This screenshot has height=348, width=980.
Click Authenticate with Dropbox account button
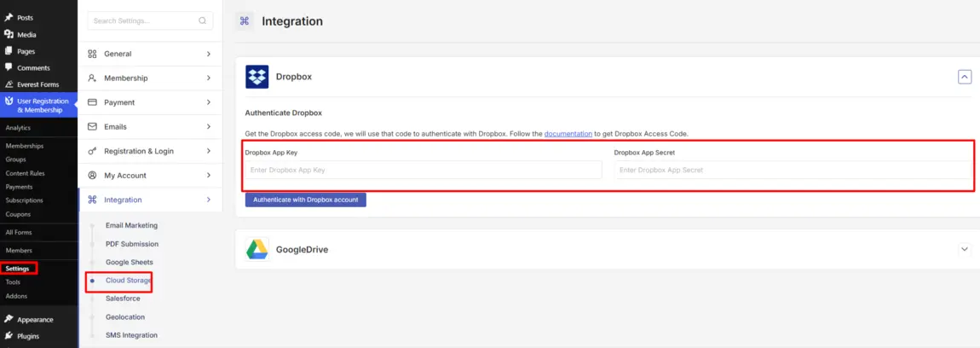coord(306,200)
